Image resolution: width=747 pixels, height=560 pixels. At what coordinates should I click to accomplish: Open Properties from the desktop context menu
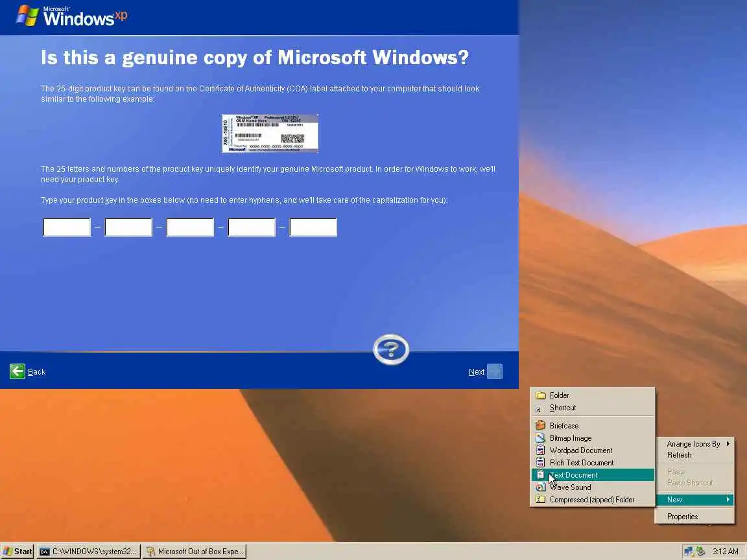[694, 516]
